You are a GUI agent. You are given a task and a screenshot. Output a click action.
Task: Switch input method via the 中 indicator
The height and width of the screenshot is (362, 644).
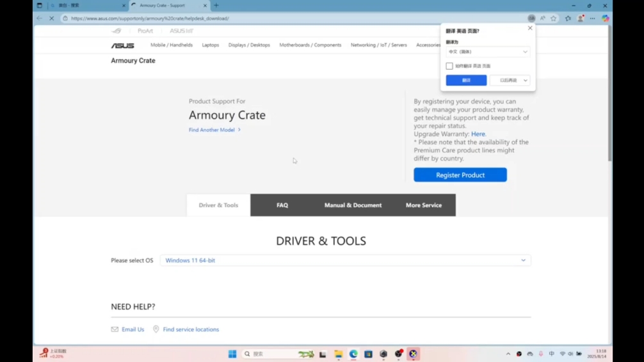pos(552,354)
